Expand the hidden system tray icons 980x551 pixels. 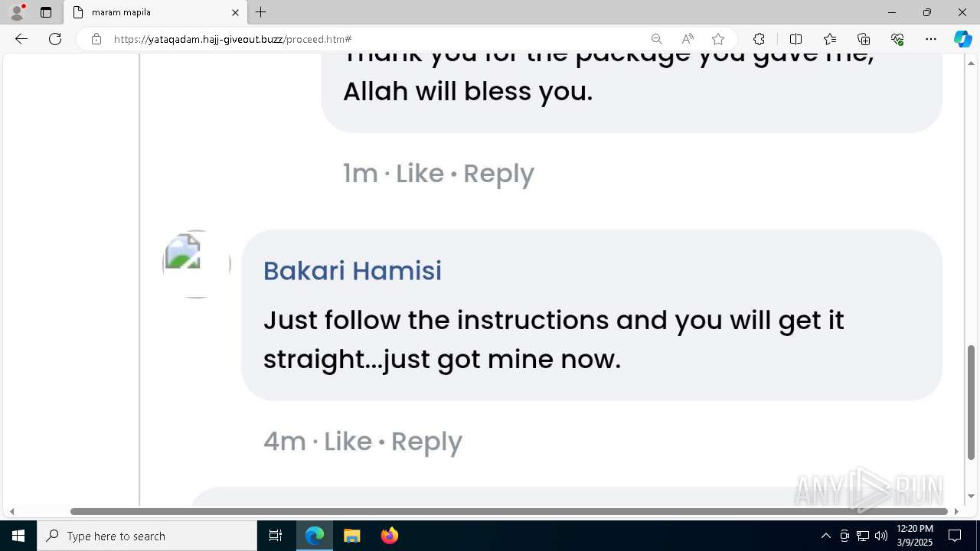coord(825,536)
